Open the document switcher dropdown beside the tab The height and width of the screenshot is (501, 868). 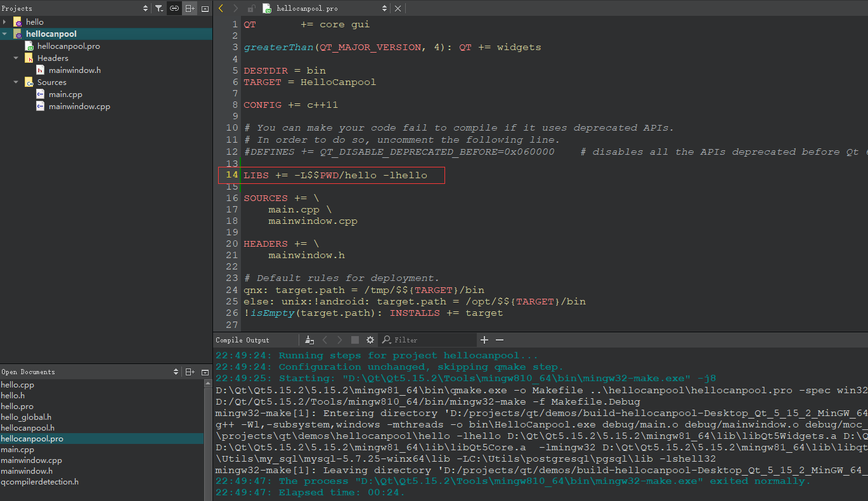(385, 8)
